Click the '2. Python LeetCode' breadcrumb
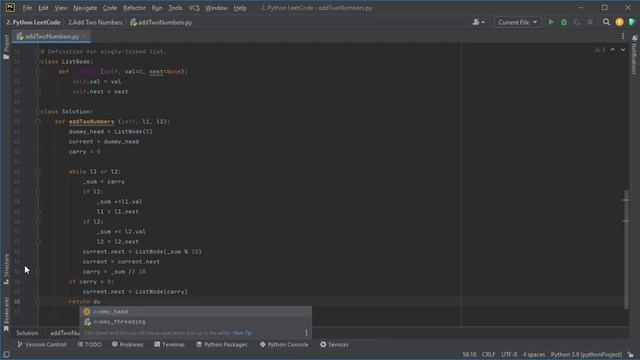The width and height of the screenshot is (640, 360). [x=33, y=22]
